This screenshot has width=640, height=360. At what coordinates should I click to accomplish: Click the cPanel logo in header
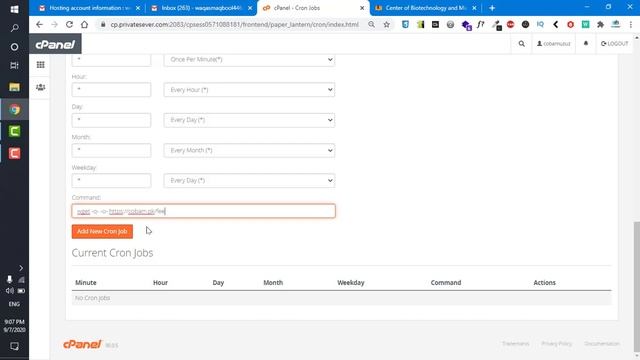pos(55,44)
